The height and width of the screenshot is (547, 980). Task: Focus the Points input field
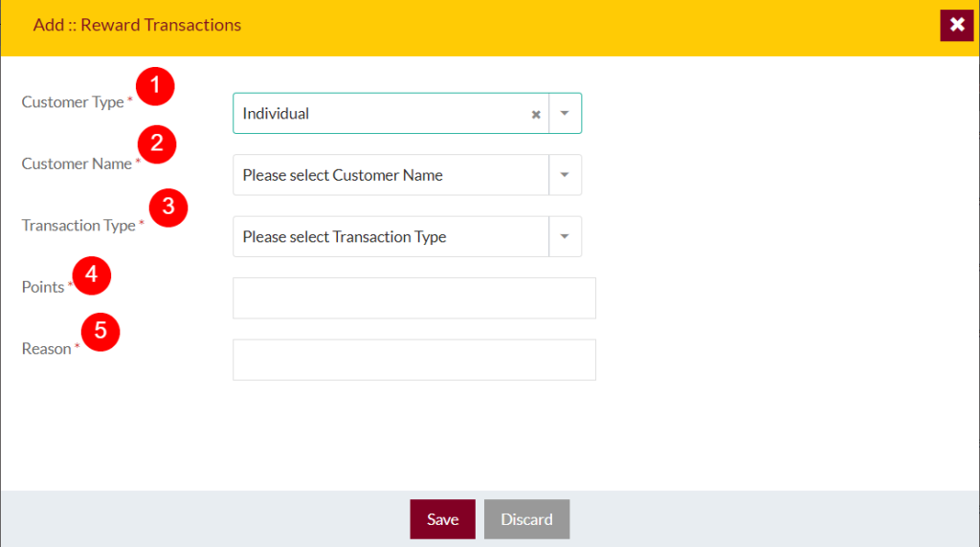click(x=414, y=297)
